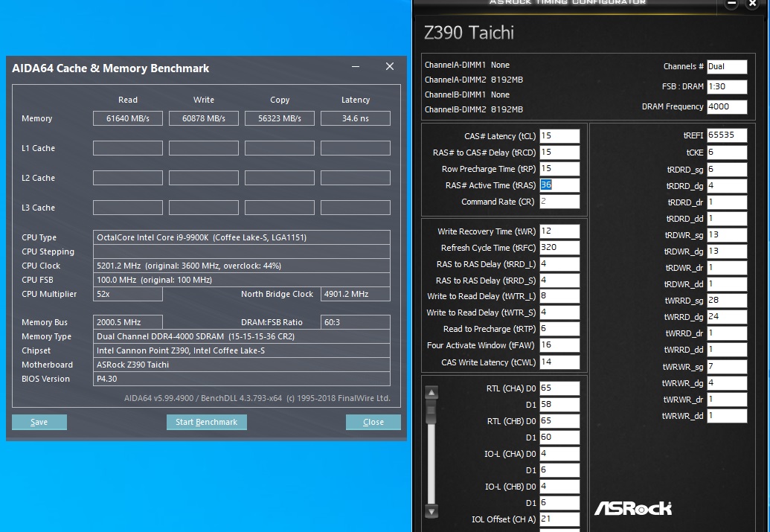Click the L3 Cache Latency empty box
Viewport: 770px width, 532px height.
click(356, 208)
